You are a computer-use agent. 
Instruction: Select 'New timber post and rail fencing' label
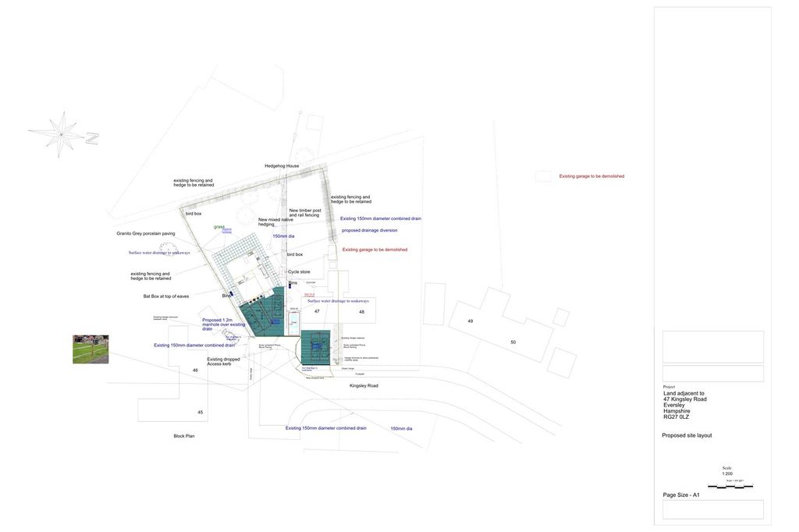coord(305,213)
